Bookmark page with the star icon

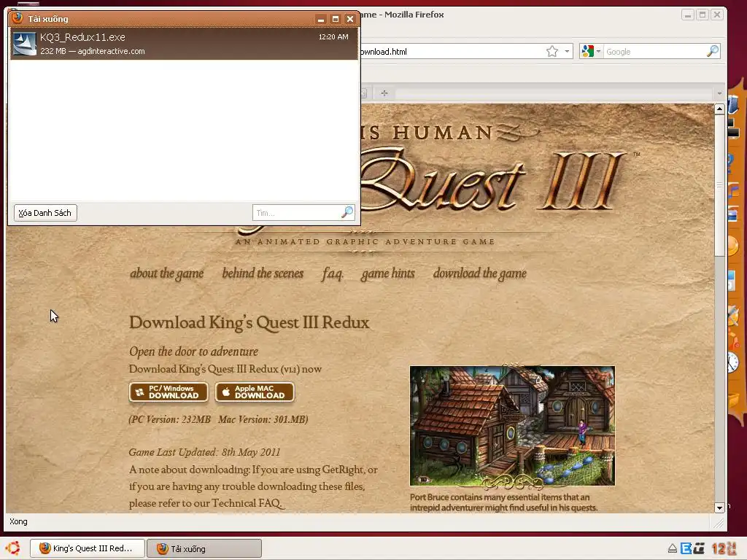click(x=552, y=52)
